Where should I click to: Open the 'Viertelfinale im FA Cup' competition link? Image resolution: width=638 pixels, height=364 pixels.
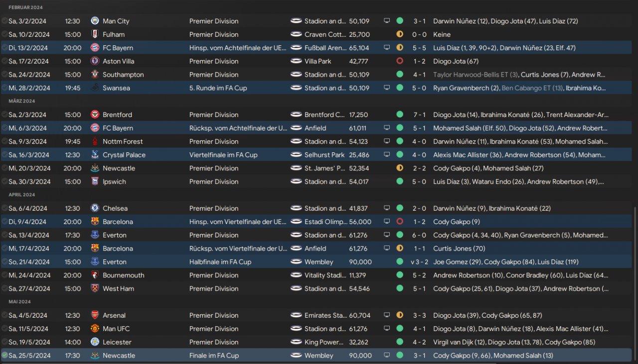(x=223, y=155)
